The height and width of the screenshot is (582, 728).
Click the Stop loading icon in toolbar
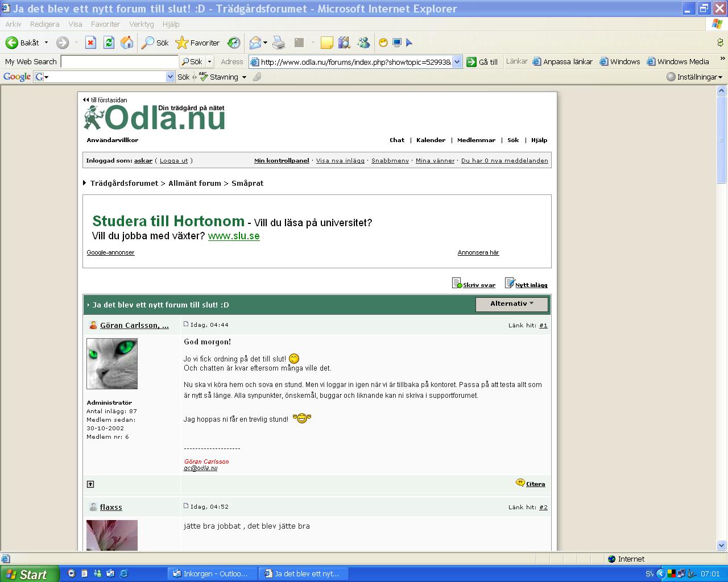pyautogui.click(x=90, y=43)
